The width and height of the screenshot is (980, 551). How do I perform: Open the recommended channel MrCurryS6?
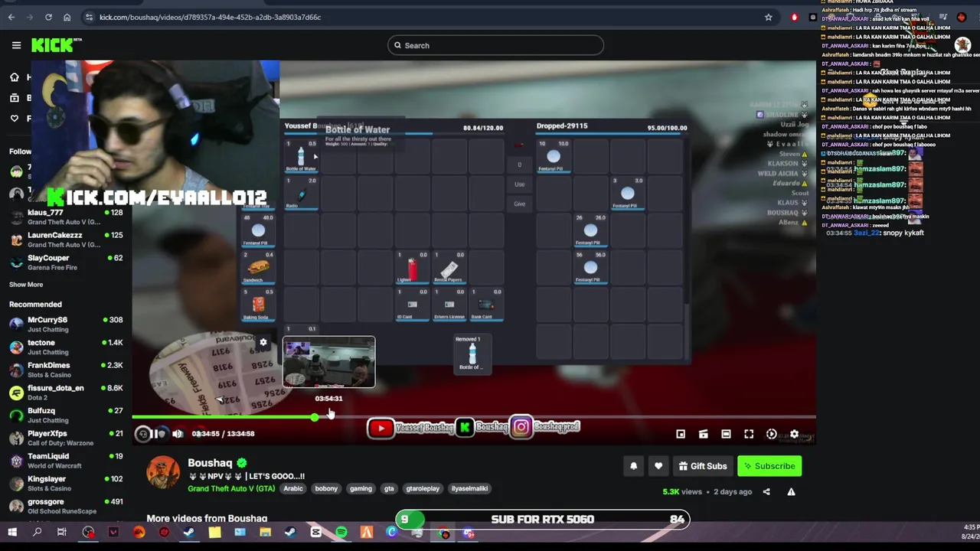(x=66, y=324)
